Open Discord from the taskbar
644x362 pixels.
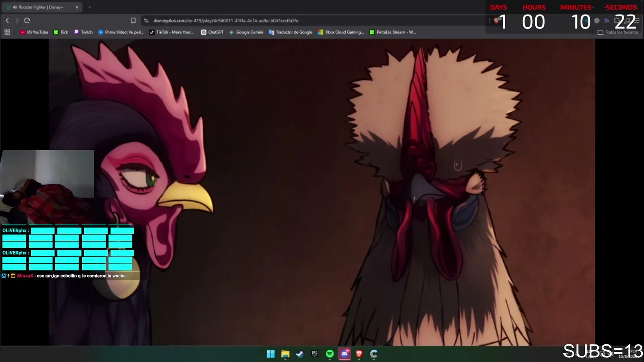(x=345, y=354)
